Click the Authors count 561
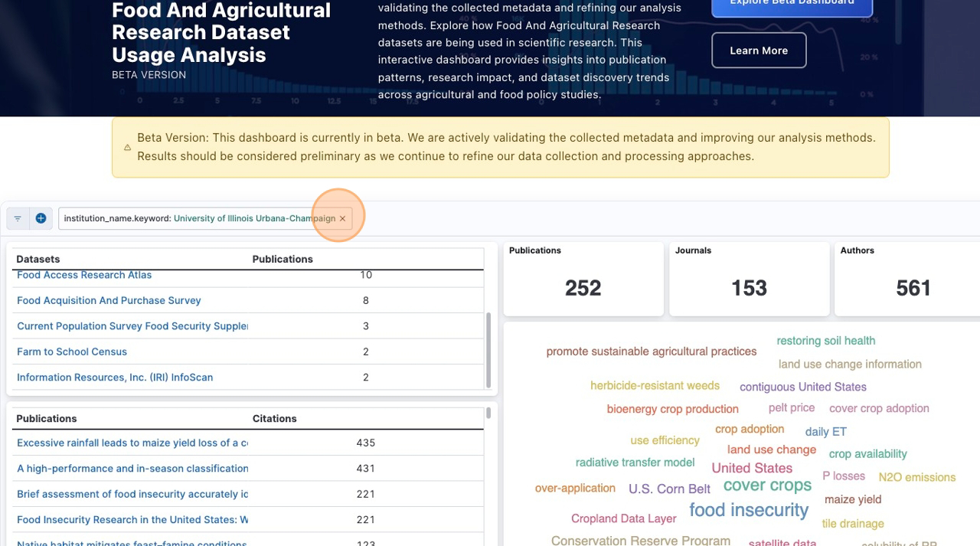980x546 pixels. (913, 288)
